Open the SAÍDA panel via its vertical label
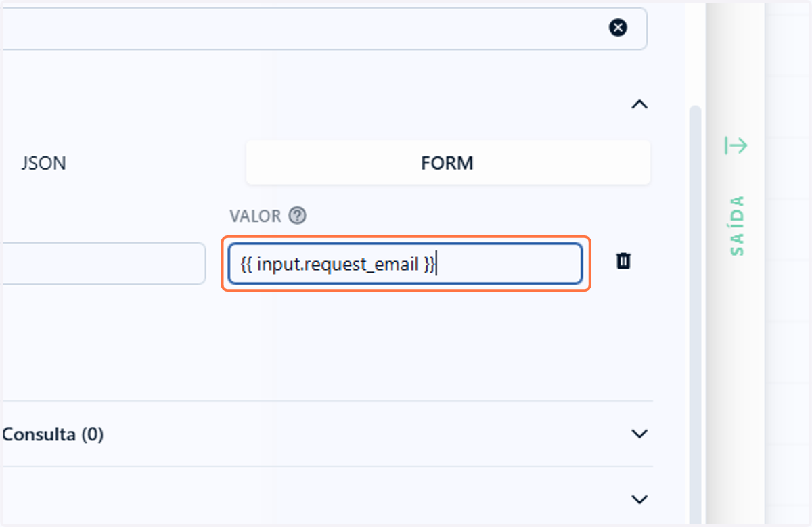This screenshot has width=812, height=527. (737, 226)
